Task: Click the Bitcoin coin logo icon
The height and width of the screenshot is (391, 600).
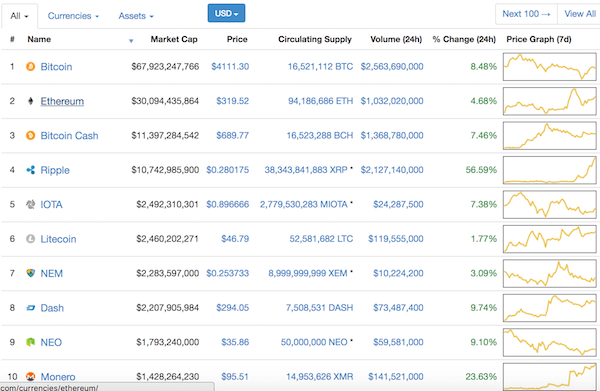Action: [x=31, y=67]
